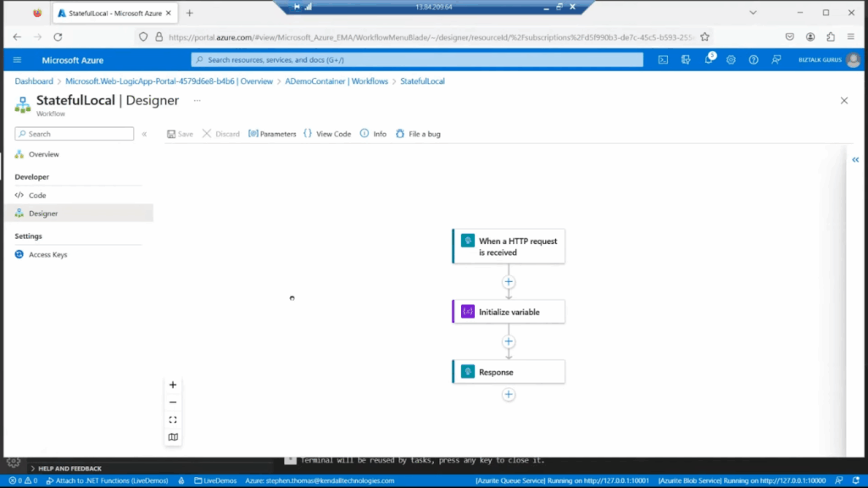Image resolution: width=868 pixels, height=488 pixels.
Task: Click Azurite Queue Service status entry
Action: (x=562, y=481)
